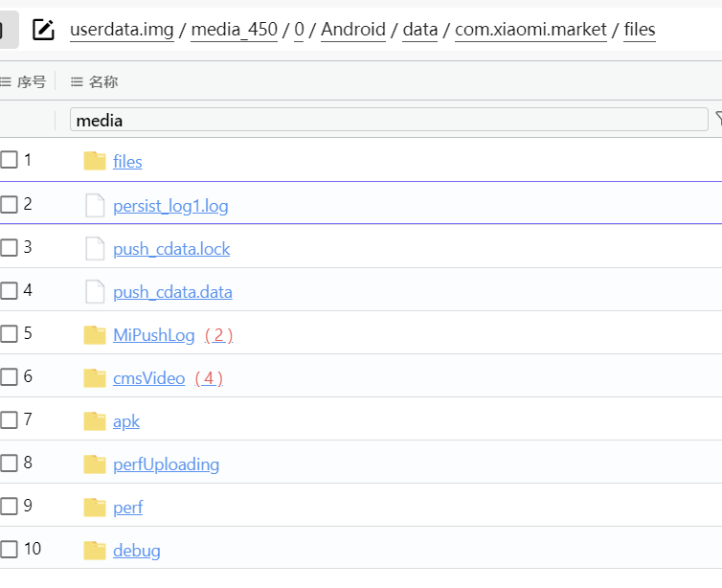Image resolution: width=722 pixels, height=588 pixels.
Task: Click the folder icon beside MiPushLog
Action: tap(95, 335)
